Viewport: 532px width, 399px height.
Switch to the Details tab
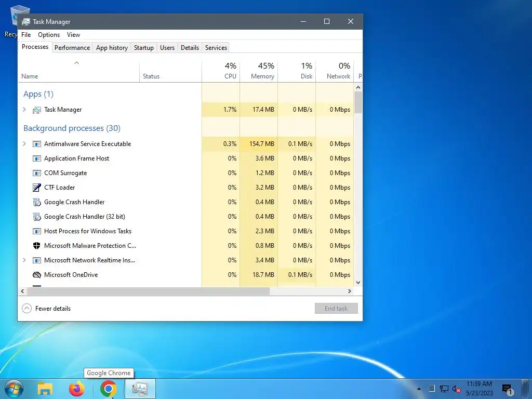tap(190, 47)
